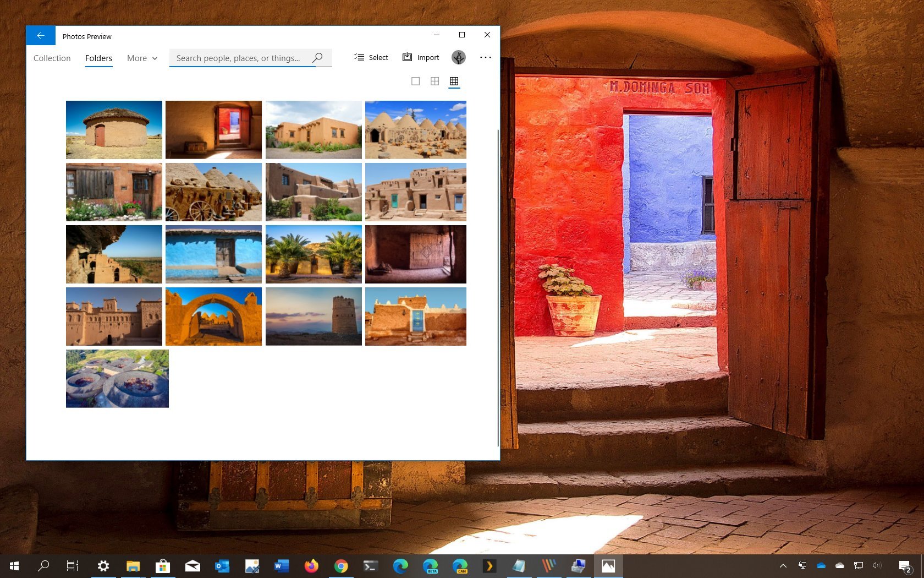Open OneDrive cloud icon in system tray
The image size is (924, 578).
[821, 565]
